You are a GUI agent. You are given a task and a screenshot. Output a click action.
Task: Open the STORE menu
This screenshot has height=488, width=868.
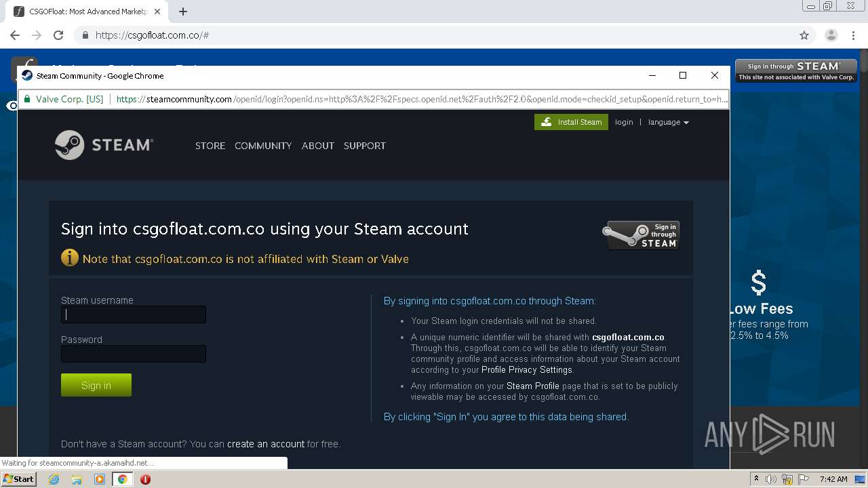coord(210,146)
